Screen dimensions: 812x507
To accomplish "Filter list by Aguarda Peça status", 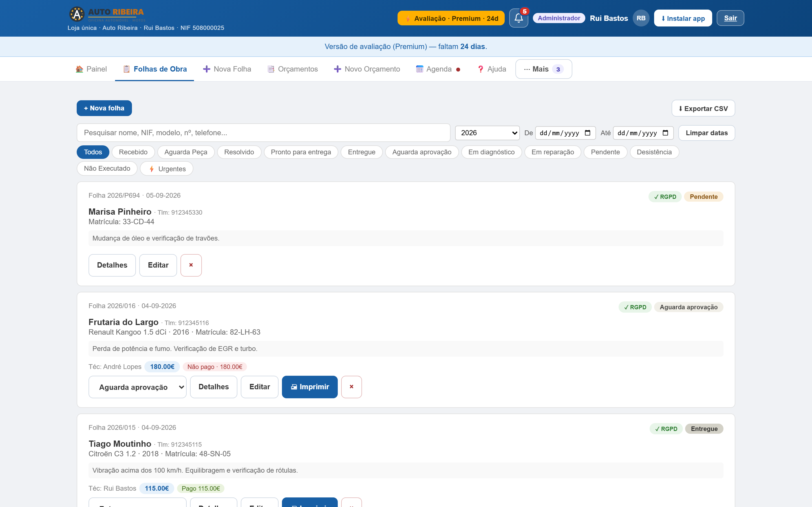I will point(186,152).
